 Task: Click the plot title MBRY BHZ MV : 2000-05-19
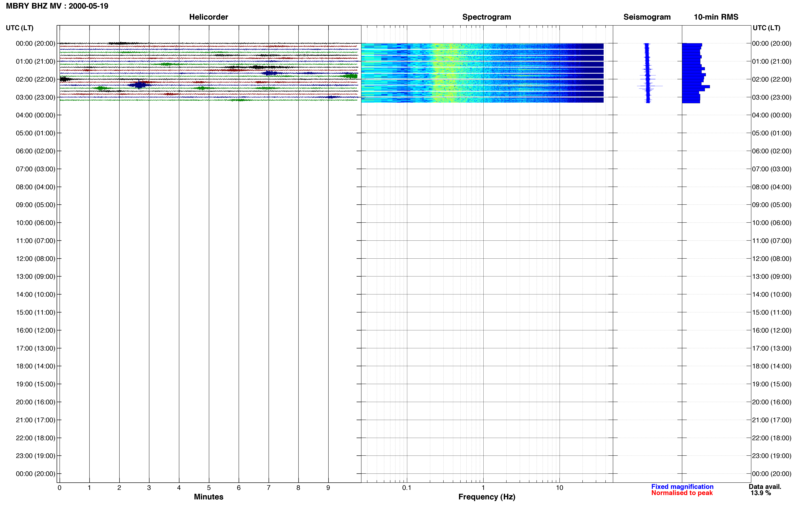tap(57, 6)
